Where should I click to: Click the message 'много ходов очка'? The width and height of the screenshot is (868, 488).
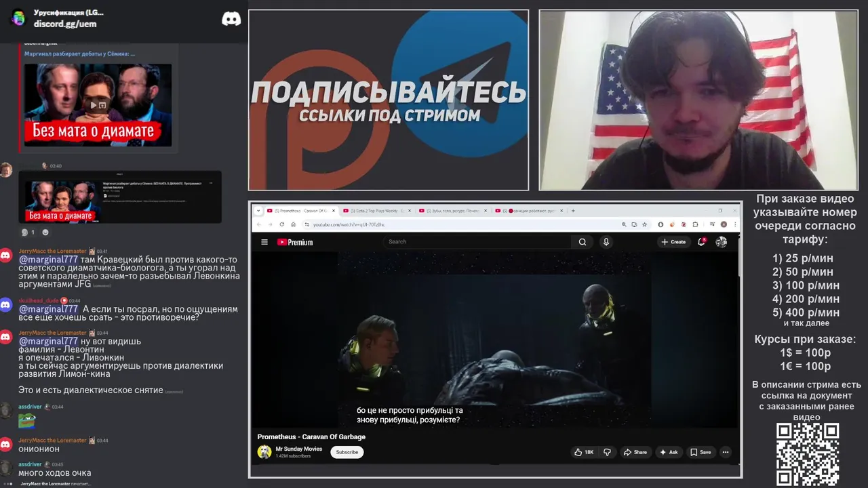pos(55,473)
